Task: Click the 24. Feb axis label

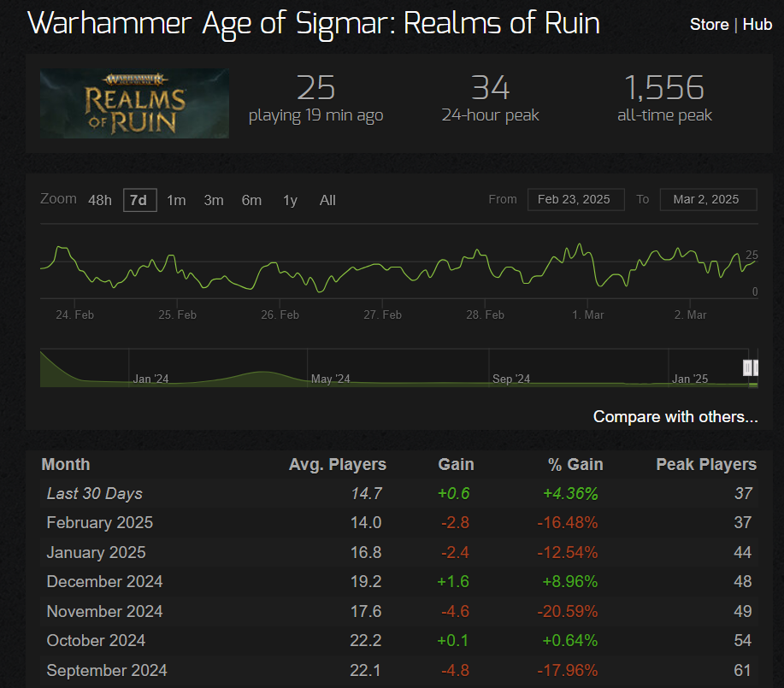Action: click(x=74, y=315)
